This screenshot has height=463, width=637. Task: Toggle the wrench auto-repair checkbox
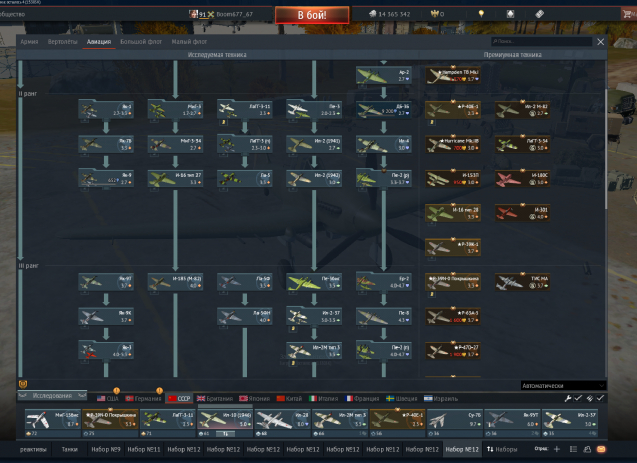click(578, 398)
